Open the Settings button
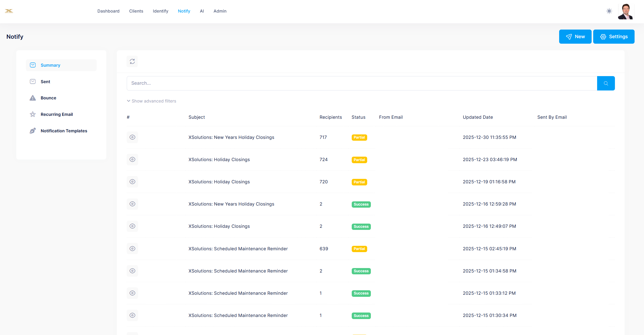This screenshot has height=335, width=644. [x=614, y=37]
